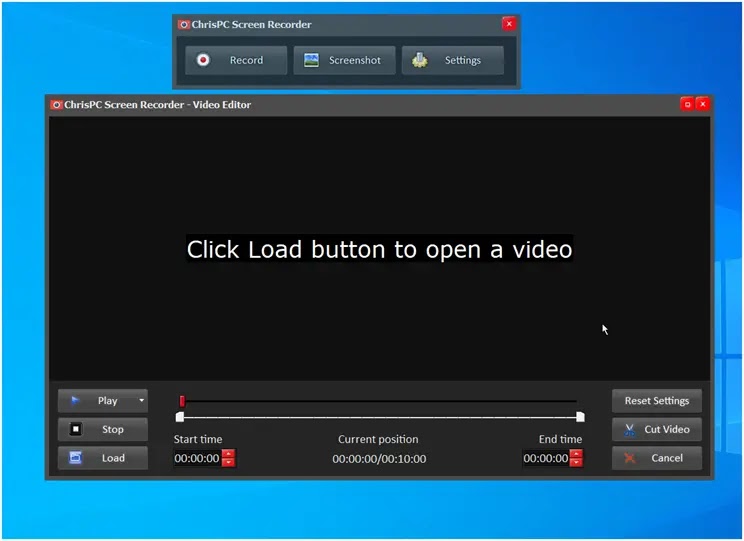Click the Start time input field

[x=197, y=458]
